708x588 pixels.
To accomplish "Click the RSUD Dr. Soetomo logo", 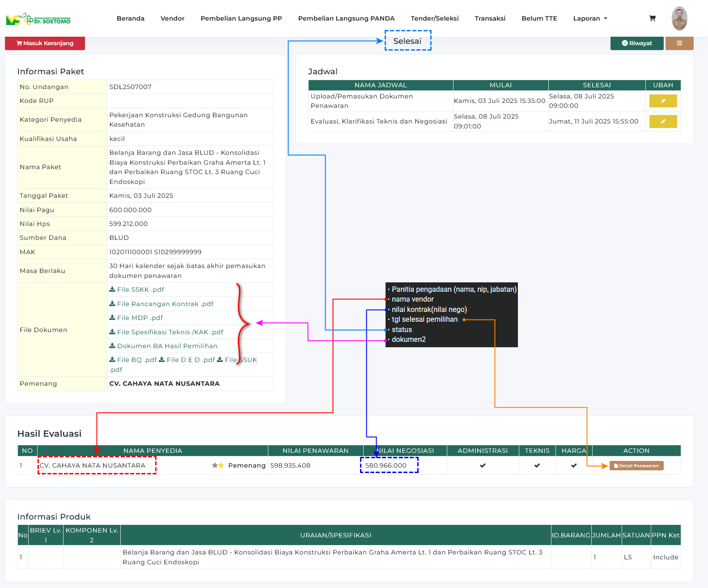I will coord(38,19).
